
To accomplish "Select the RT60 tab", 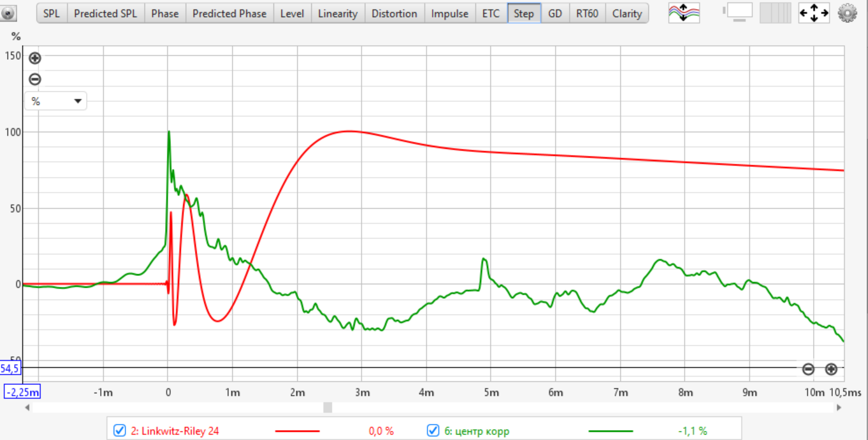I will pos(586,13).
